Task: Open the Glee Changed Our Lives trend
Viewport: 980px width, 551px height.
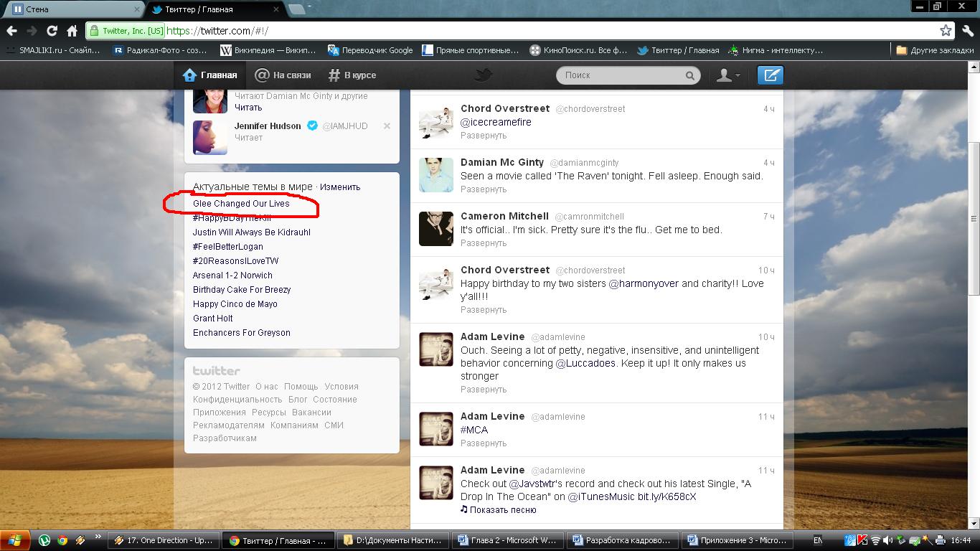Action: click(241, 204)
